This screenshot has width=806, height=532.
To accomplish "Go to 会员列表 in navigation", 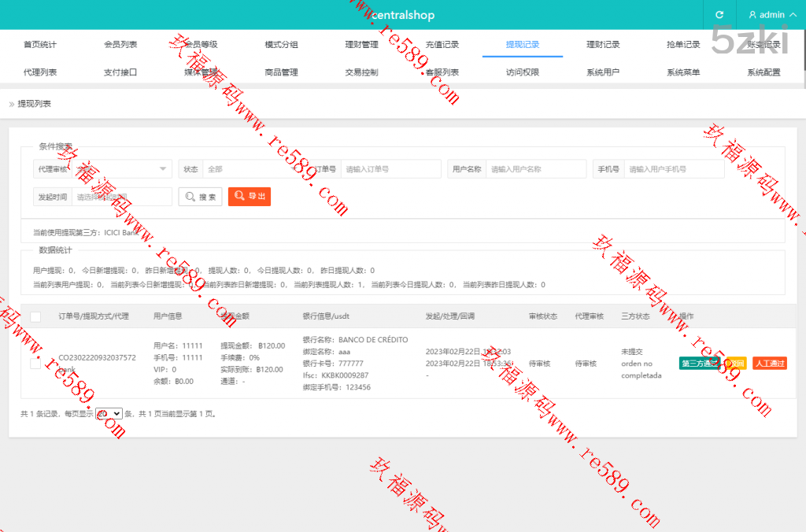I will pos(120,45).
